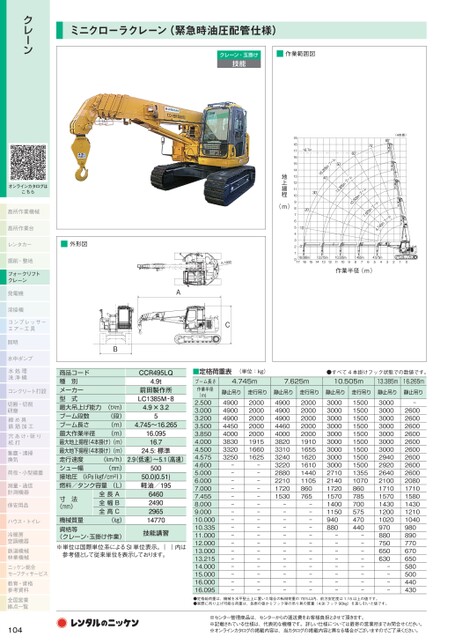Open the 溶接機 index tab
This screenshot has height=644, width=455.
click(x=25, y=310)
